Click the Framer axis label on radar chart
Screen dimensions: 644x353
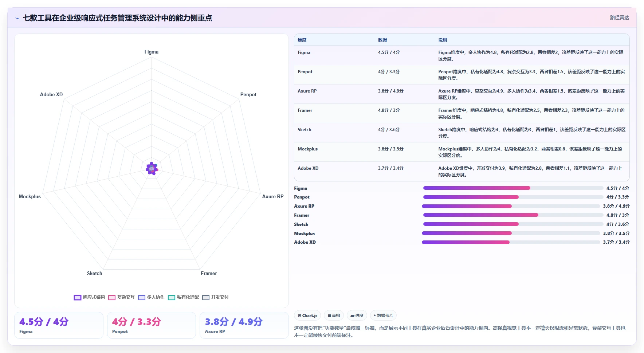[209, 274]
